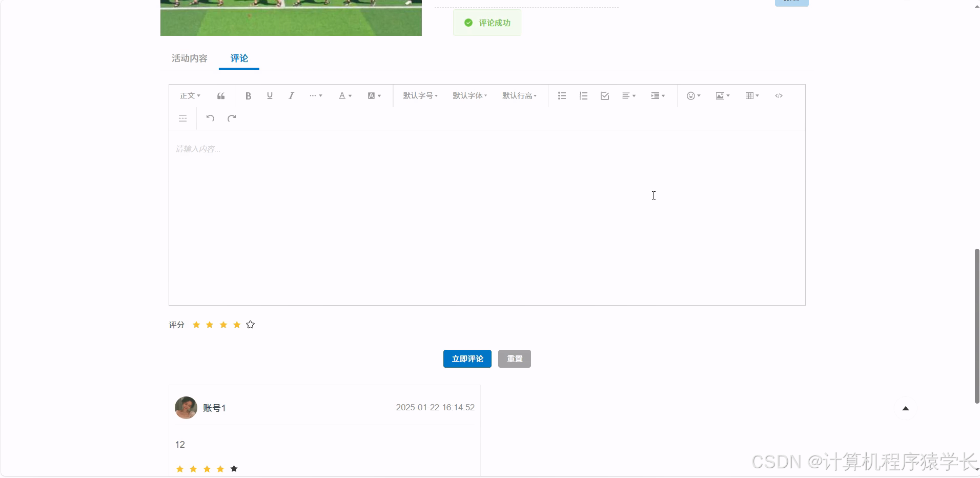Apply italic formatting

tap(291, 96)
